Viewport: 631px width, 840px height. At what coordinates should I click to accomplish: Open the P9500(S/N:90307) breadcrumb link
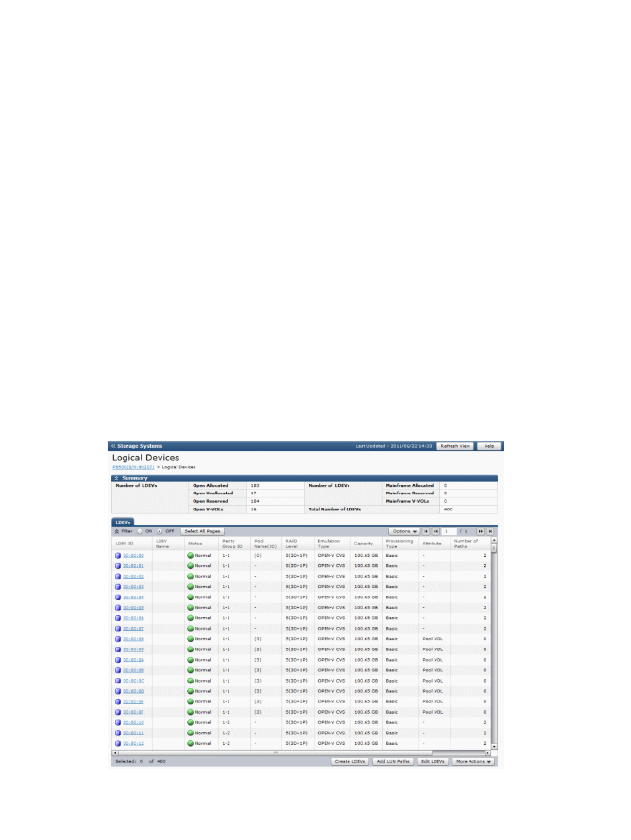133,467
